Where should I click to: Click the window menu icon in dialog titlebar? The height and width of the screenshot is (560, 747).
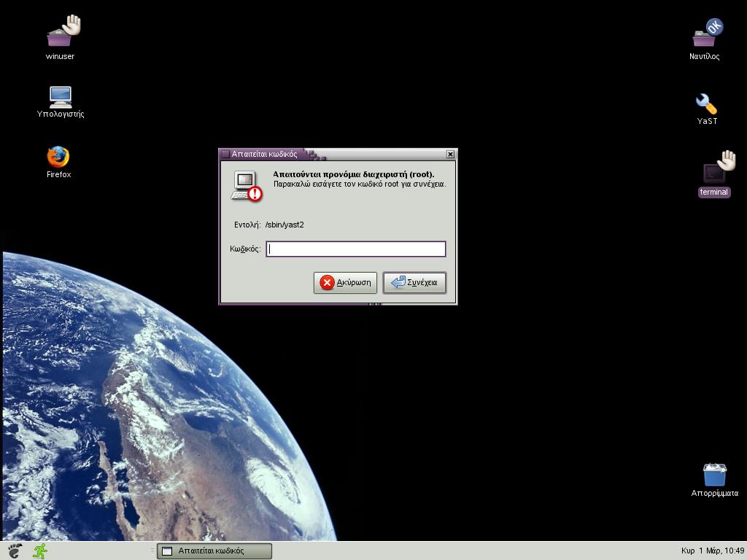pyautogui.click(x=225, y=154)
